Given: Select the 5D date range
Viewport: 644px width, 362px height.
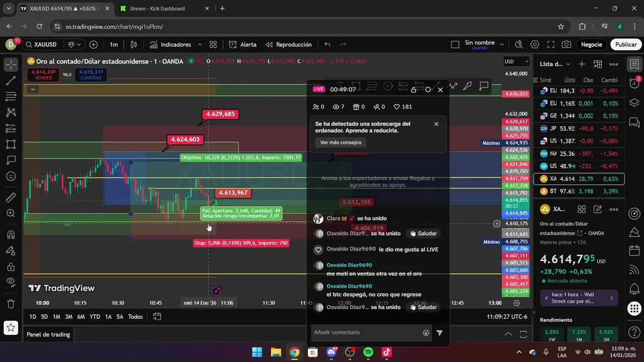Looking at the screenshot, I should coord(44,317).
